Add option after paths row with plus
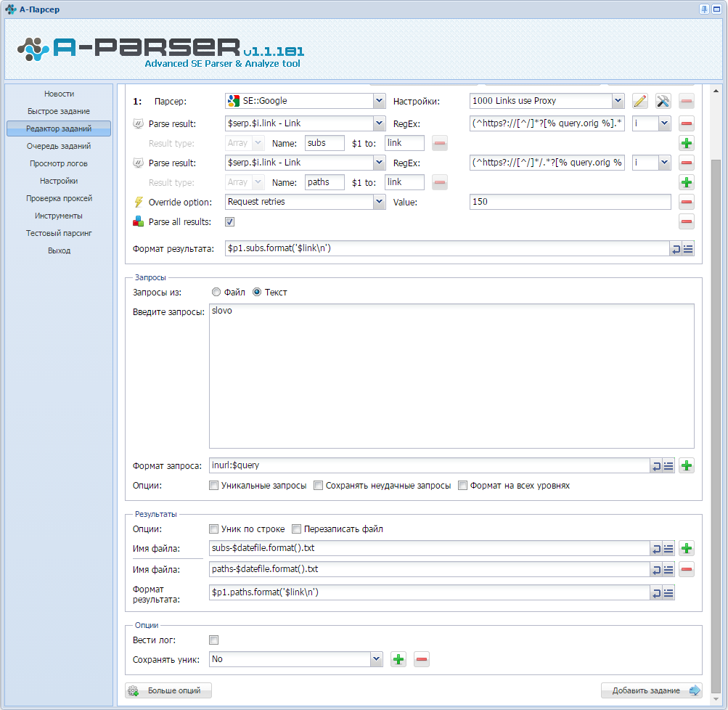 click(686, 182)
